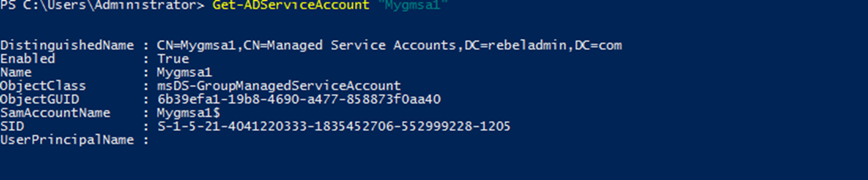Click the msDS-GroupManagedServiceAccount value
The height and width of the screenshot is (180, 868).
(279, 86)
